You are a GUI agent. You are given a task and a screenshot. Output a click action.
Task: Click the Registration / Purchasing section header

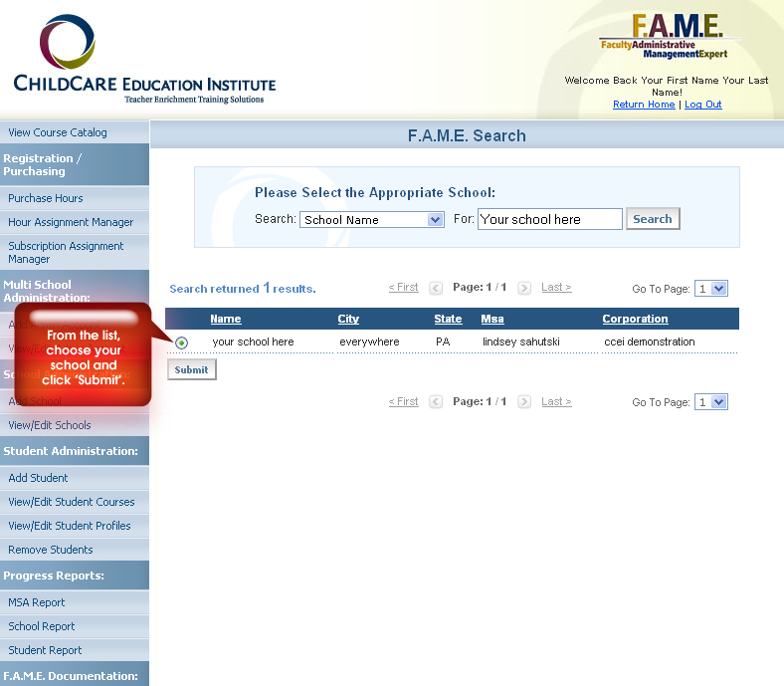click(x=75, y=164)
